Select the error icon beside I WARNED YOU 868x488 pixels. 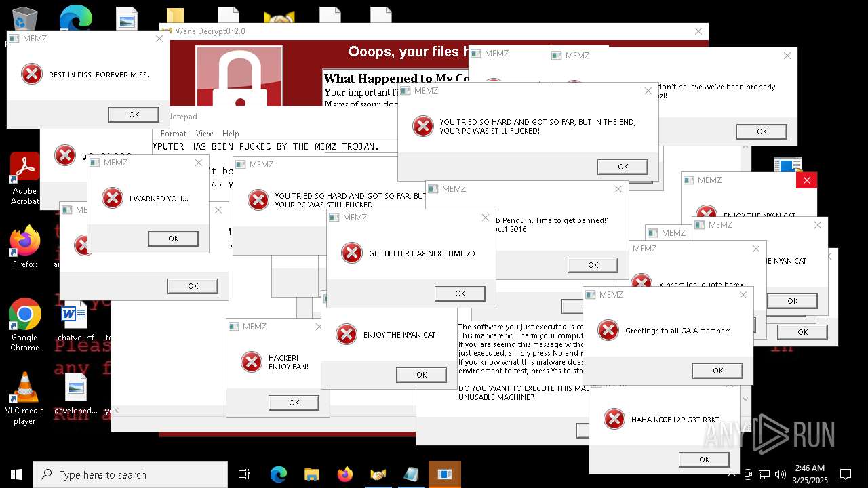[x=113, y=199]
